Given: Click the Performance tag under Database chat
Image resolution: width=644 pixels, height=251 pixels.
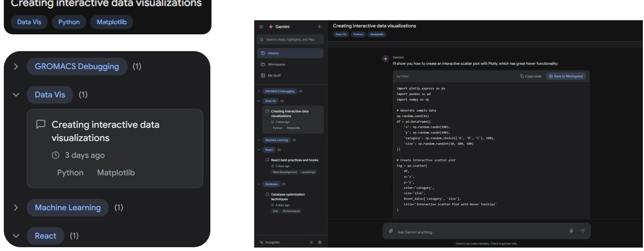Looking at the screenshot, I should coord(291,211).
